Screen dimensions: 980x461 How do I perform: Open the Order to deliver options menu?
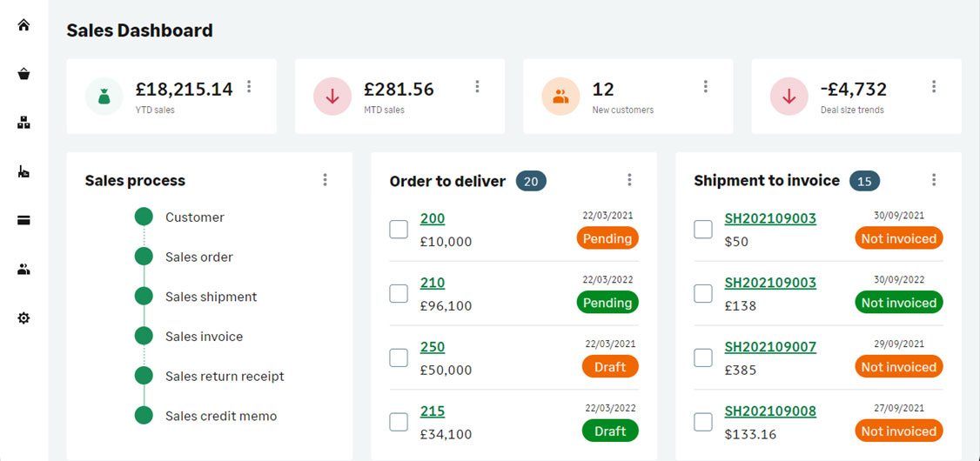pos(629,180)
